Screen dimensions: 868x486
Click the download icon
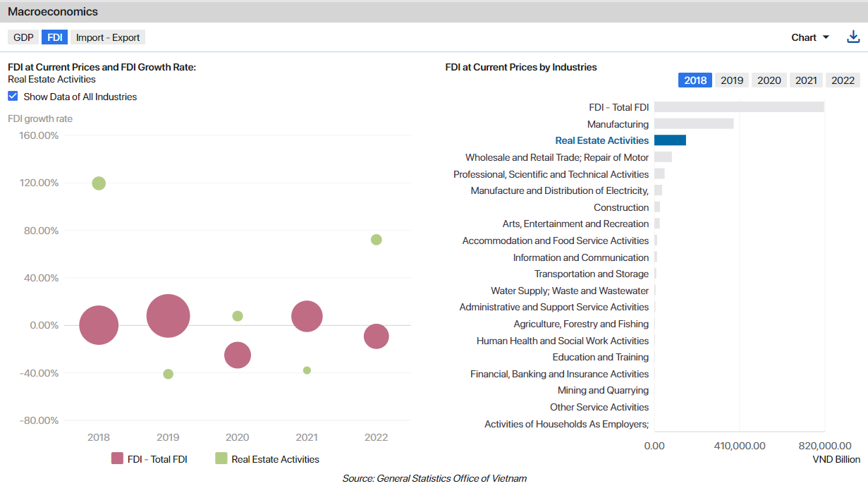tap(853, 37)
